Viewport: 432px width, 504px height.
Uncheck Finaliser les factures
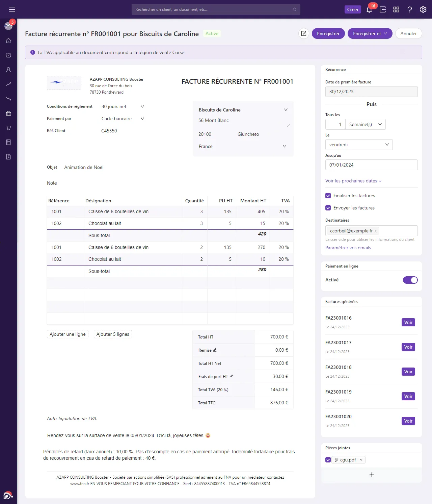(328, 196)
